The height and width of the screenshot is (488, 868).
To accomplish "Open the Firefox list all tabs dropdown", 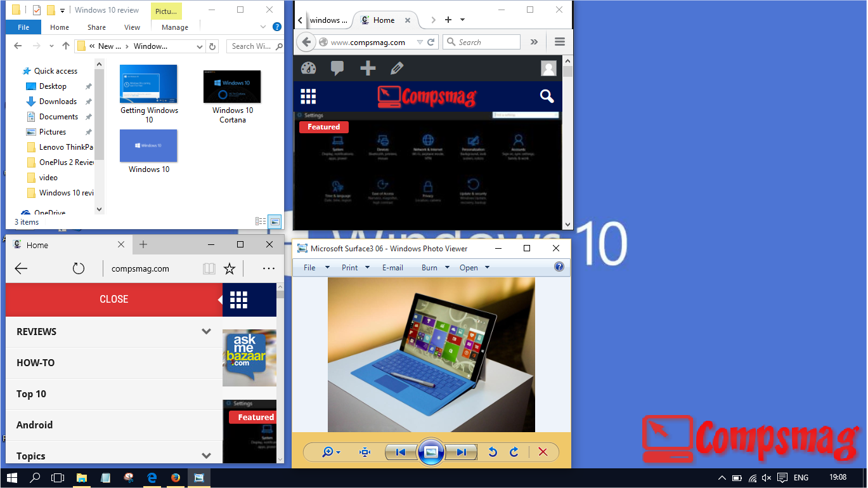I will point(463,20).
